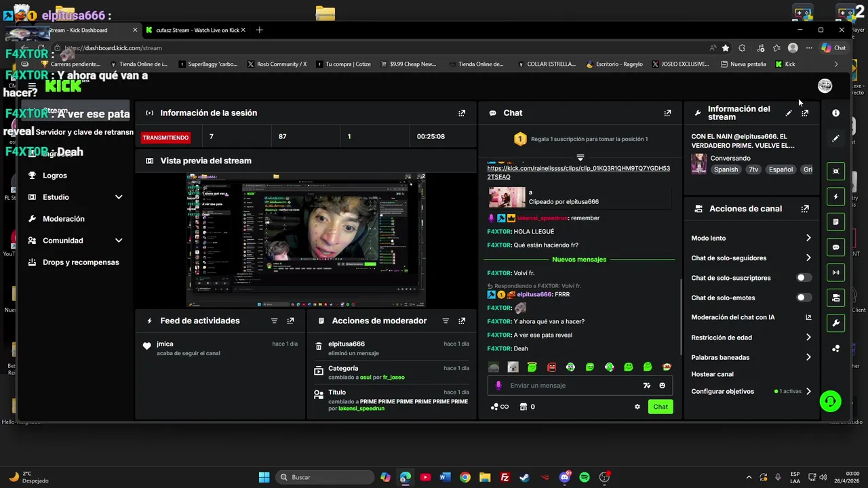Pop out the Feed de actividades panel
The width and height of the screenshot is (868, 488).
tap(290, 321)
